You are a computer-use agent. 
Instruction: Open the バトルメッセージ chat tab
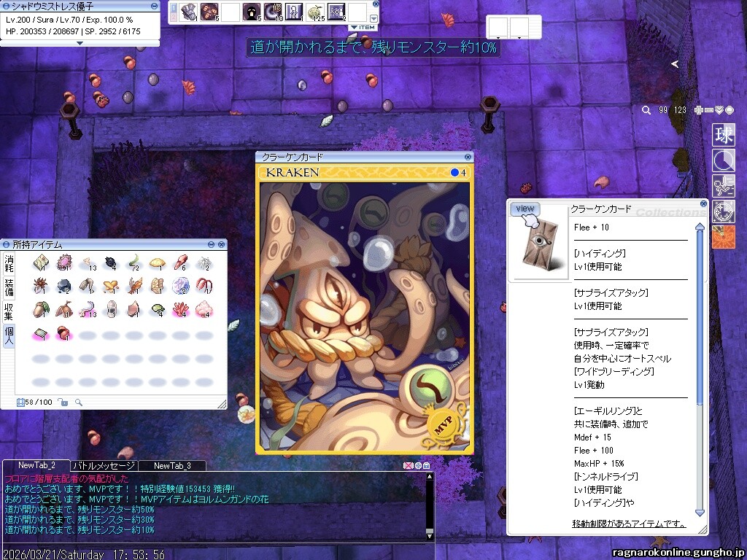[x=104, y=465]
